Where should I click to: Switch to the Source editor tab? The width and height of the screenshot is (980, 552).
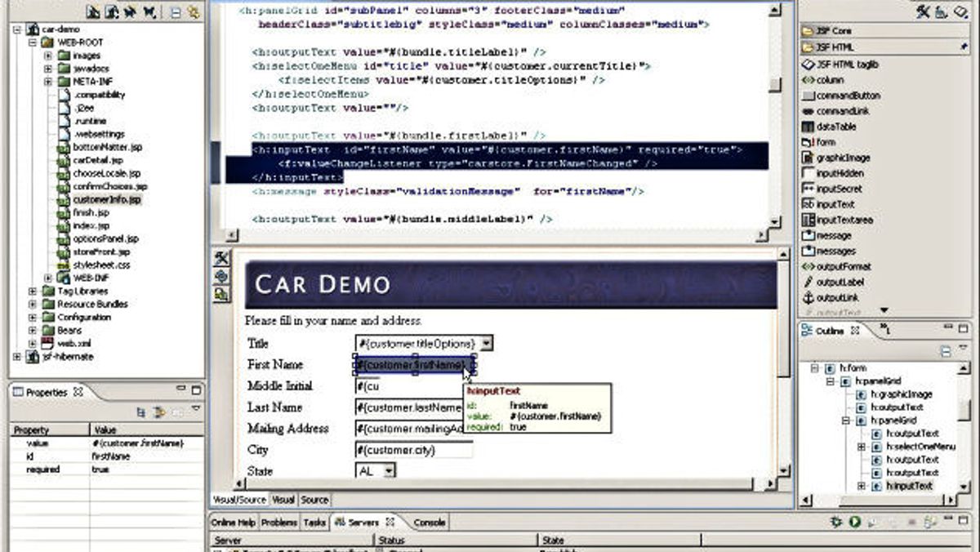(x=314, y=500)
